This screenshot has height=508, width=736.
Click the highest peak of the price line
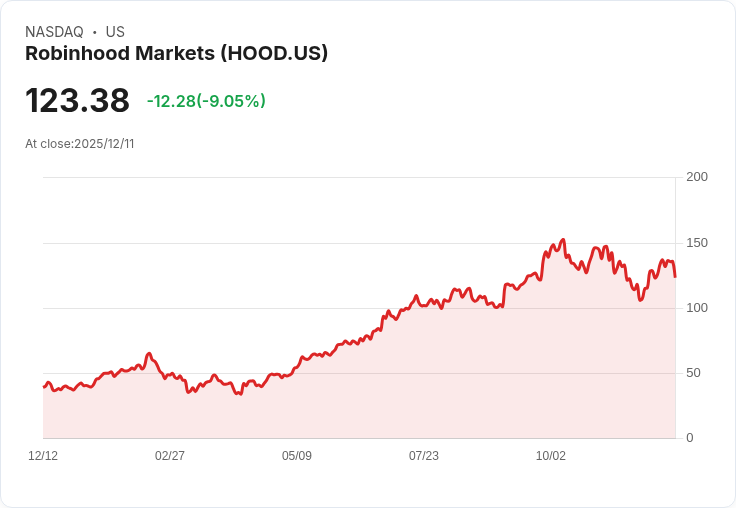click(x=564, y=240)
